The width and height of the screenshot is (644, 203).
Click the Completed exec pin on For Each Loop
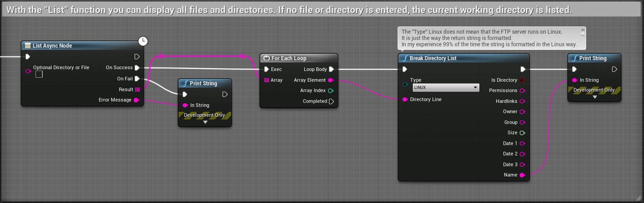tap(331, 101)
